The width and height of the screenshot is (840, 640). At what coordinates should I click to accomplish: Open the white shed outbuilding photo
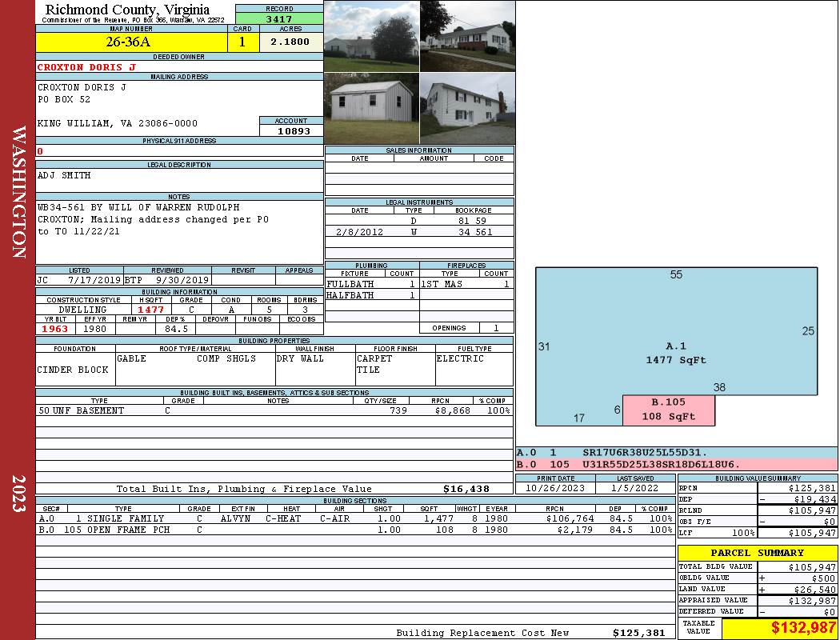coord(371,109)
